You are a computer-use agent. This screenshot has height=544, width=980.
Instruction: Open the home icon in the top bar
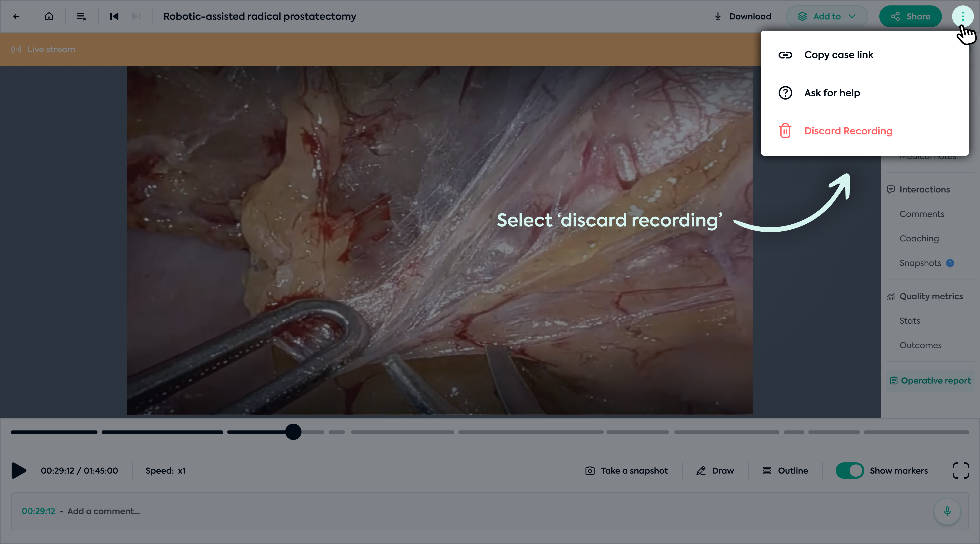(x=49, y=16)
